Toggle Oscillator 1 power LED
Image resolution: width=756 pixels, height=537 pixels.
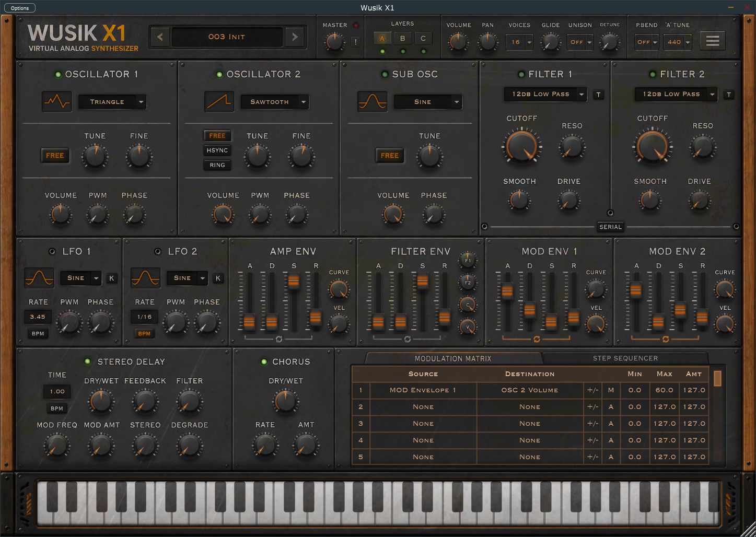(59, 75)
